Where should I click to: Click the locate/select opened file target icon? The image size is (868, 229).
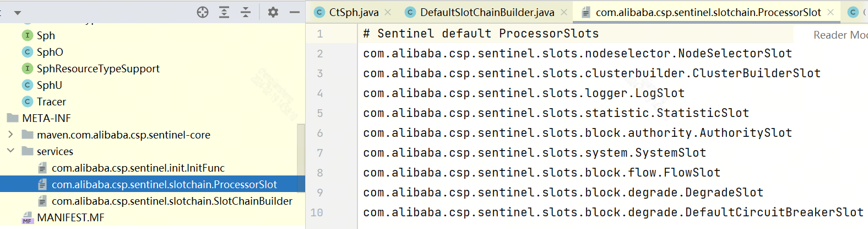[203, 12]
